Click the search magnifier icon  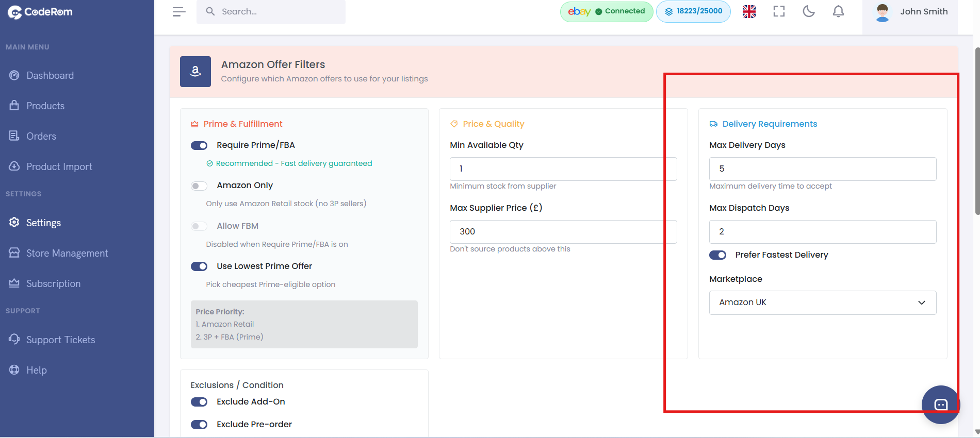click(x=210, y=11)
